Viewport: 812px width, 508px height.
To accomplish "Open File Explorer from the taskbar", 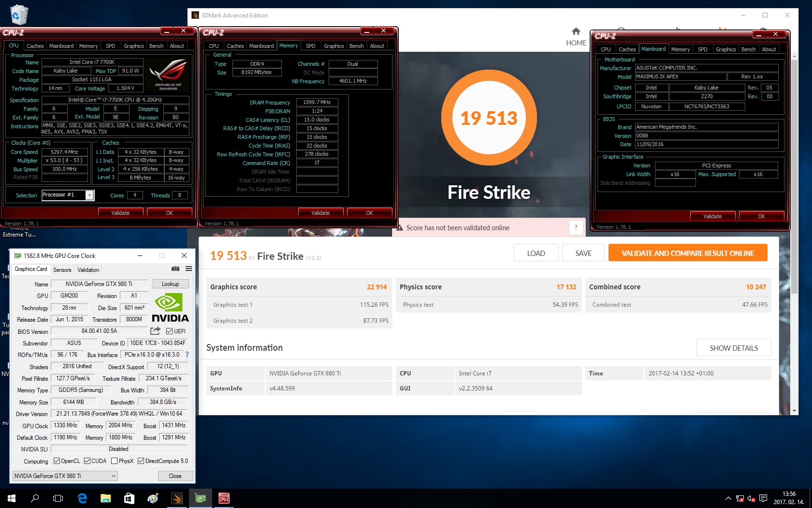I will click(105, 498).
